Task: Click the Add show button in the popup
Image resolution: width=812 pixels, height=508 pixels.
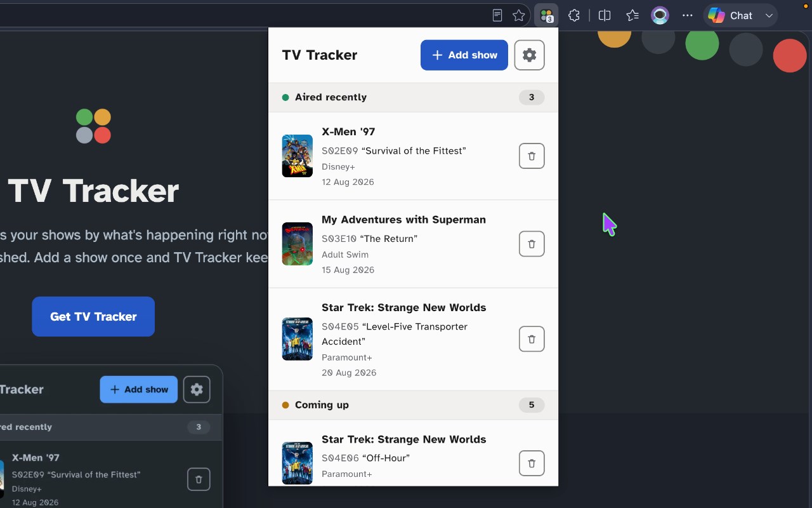Action: click(x=464, y=55)
